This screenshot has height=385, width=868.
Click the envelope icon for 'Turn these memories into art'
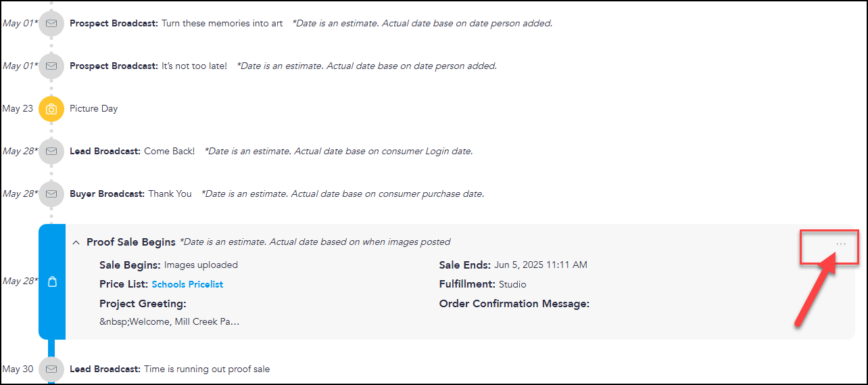pos(51,23)
